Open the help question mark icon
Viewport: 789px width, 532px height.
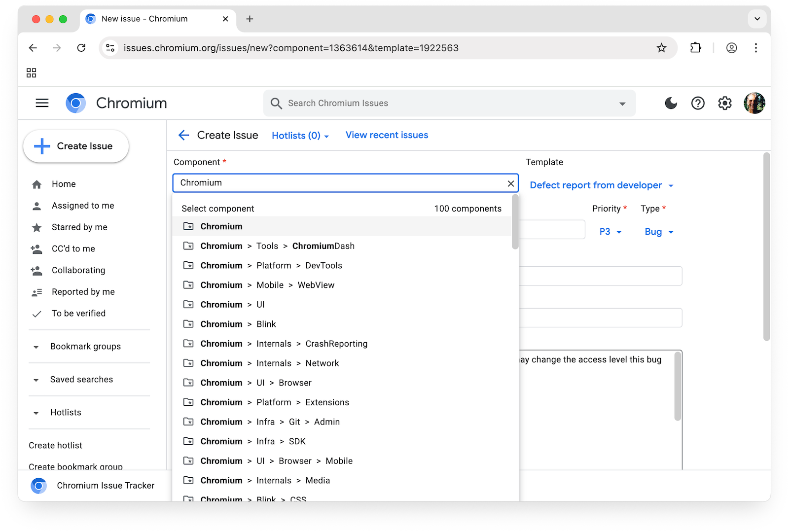(x=698, y=103)
